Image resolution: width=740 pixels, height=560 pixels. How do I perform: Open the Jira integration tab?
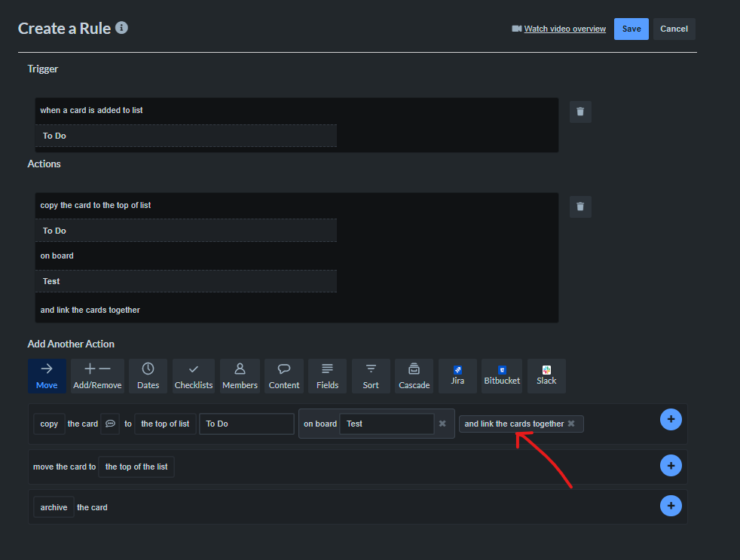tap(457, 376)
